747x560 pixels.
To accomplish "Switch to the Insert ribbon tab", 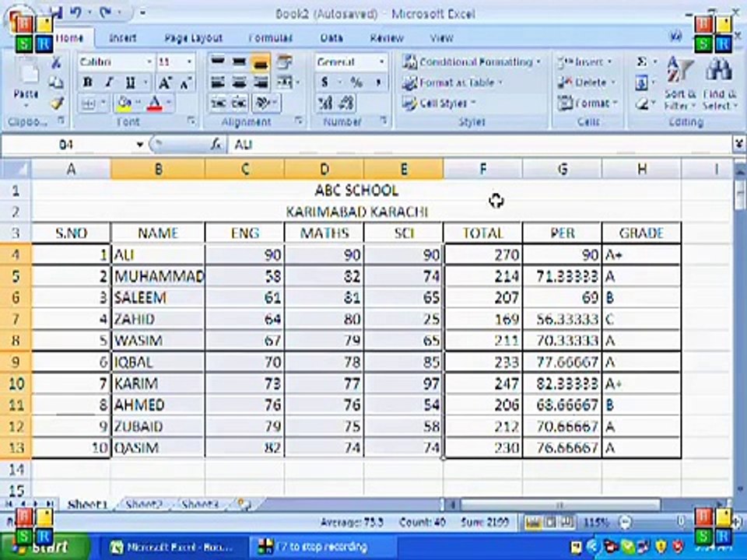I will tap(122, 38).
